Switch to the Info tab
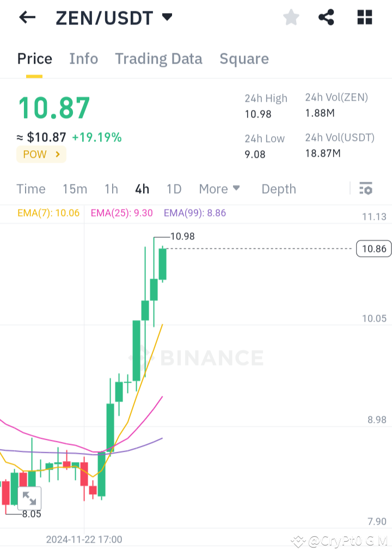 tap(83, 58)
